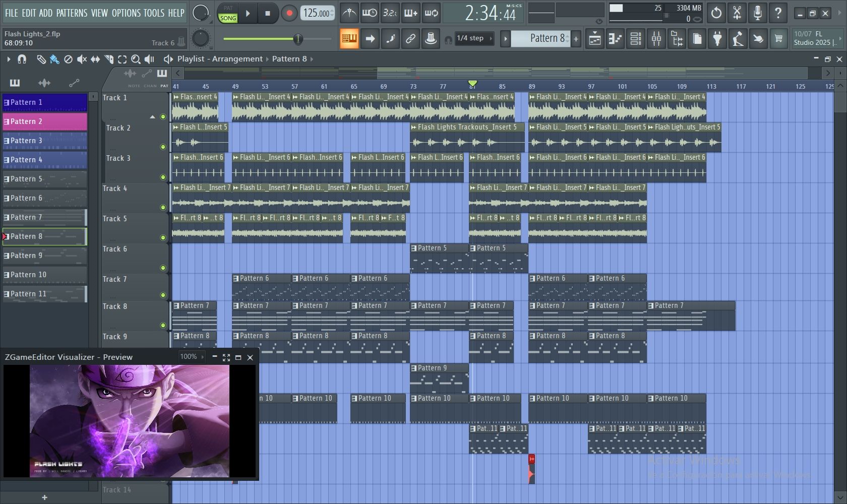
Task: Open the VIEW menu
Action: 99,13
